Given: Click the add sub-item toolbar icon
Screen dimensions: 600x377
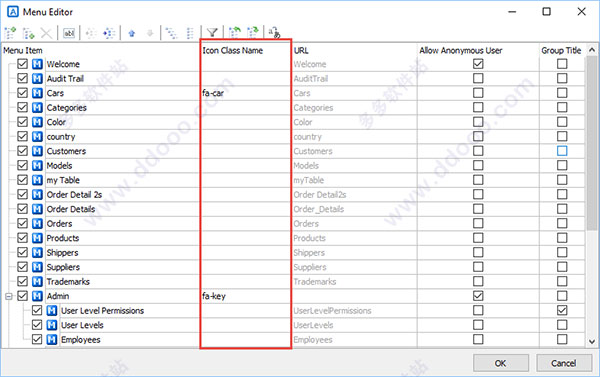Looking at the screenshot, I should (x=28, y=33).
